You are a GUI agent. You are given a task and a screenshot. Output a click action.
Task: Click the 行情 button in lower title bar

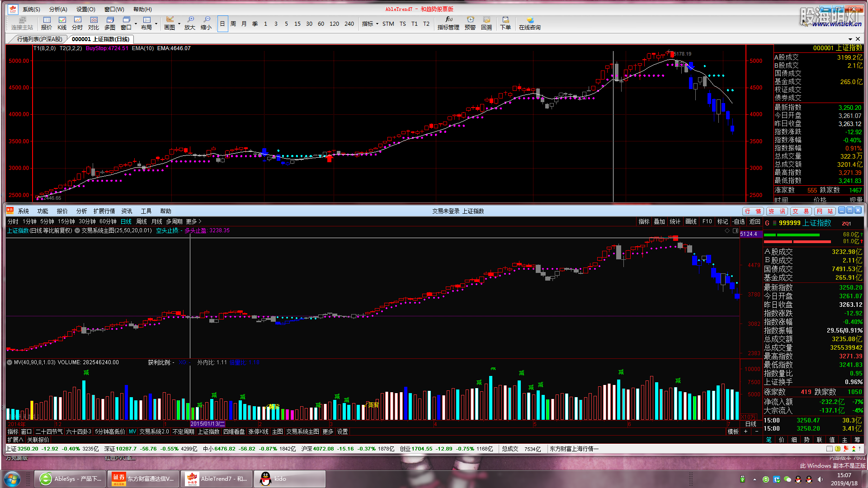[x=753, y=211]
